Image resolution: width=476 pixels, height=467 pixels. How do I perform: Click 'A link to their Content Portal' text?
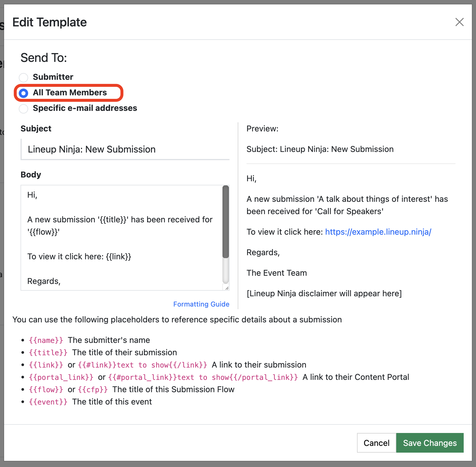356,377
